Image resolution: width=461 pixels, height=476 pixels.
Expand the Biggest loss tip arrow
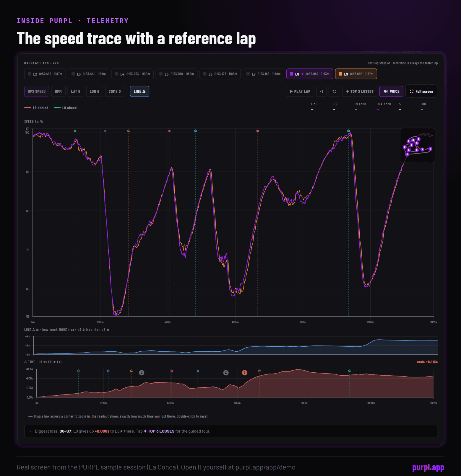(x=30, y=431)
